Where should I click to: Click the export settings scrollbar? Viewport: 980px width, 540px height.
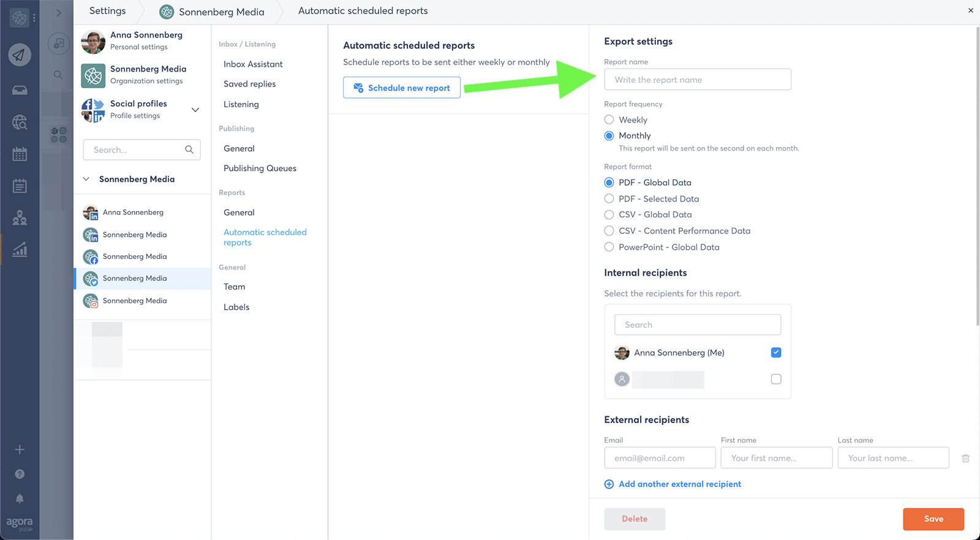(x=977, y=176)
